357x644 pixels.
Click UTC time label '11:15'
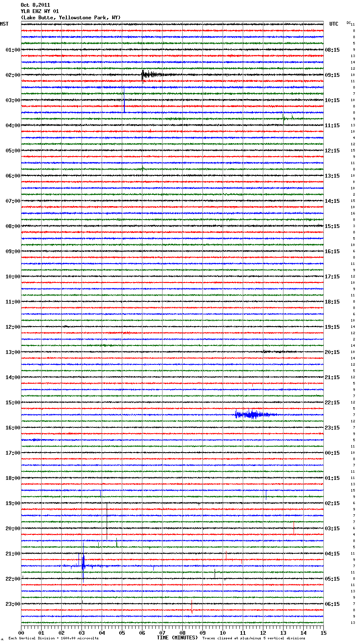coord(332,126)
